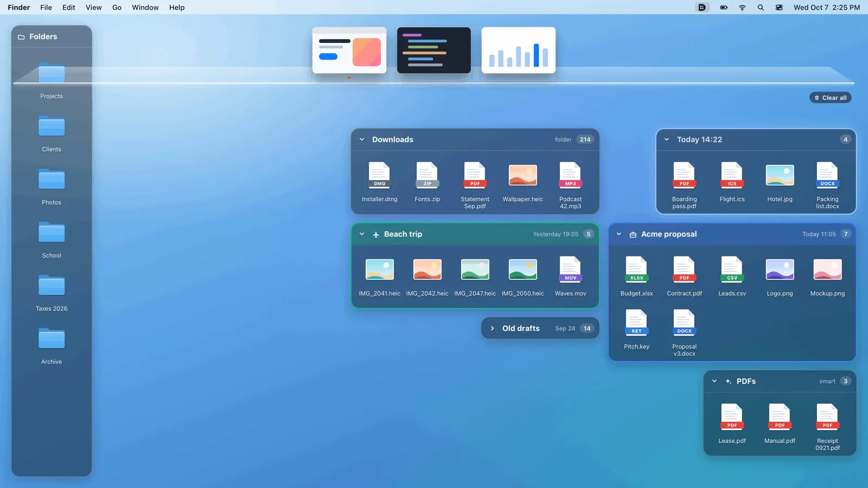Screen dimensions: 868x488
Task: Collapse the Beach trip stack
Action: 362,234
